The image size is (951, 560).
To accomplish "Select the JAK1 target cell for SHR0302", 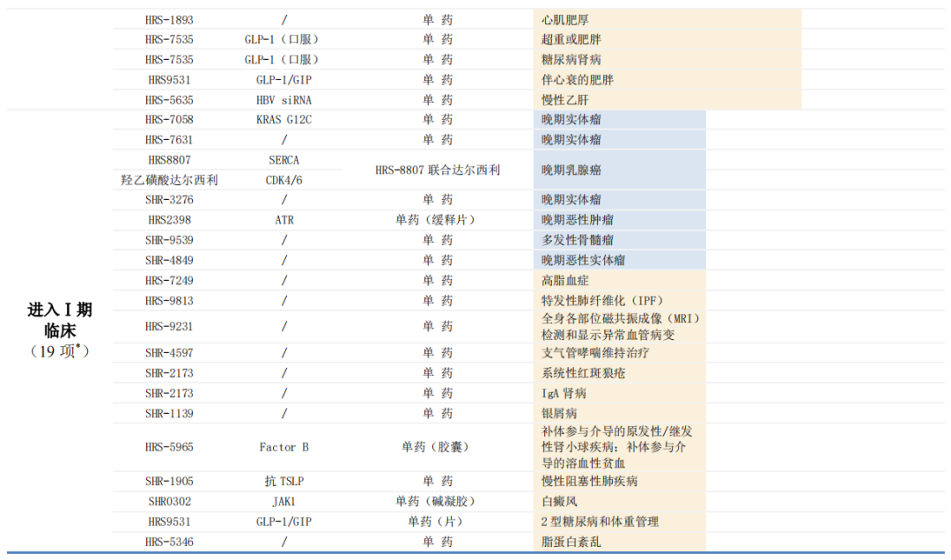I will tap(284, 500).
